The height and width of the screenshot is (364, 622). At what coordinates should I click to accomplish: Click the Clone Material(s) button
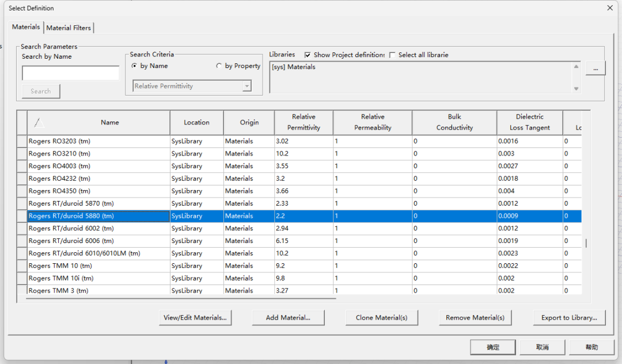click(x=382, y=317)
